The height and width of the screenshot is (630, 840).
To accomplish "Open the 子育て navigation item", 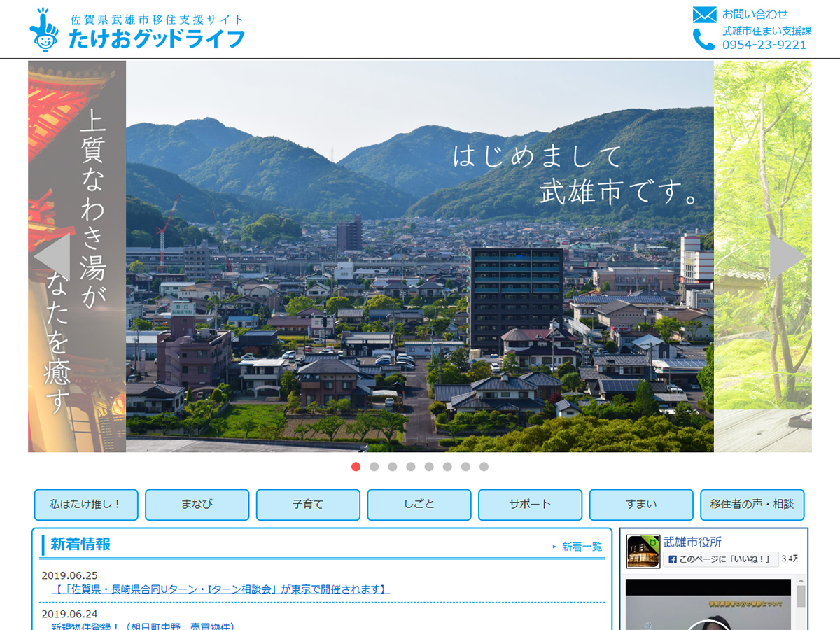I will click(x=308, y=505).
